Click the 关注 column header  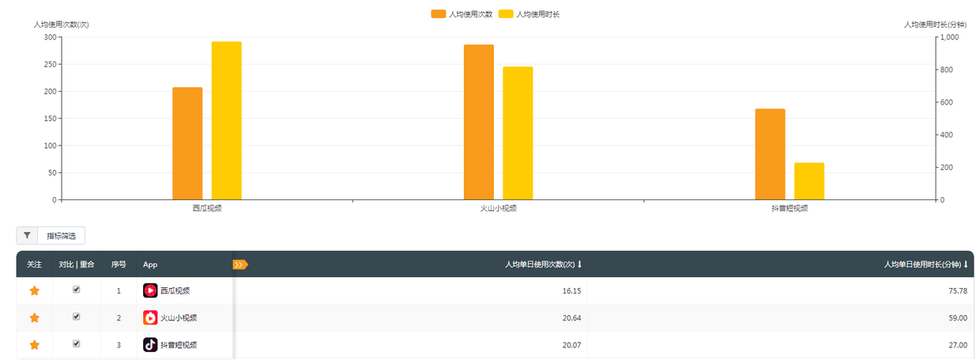coord(34,264)
